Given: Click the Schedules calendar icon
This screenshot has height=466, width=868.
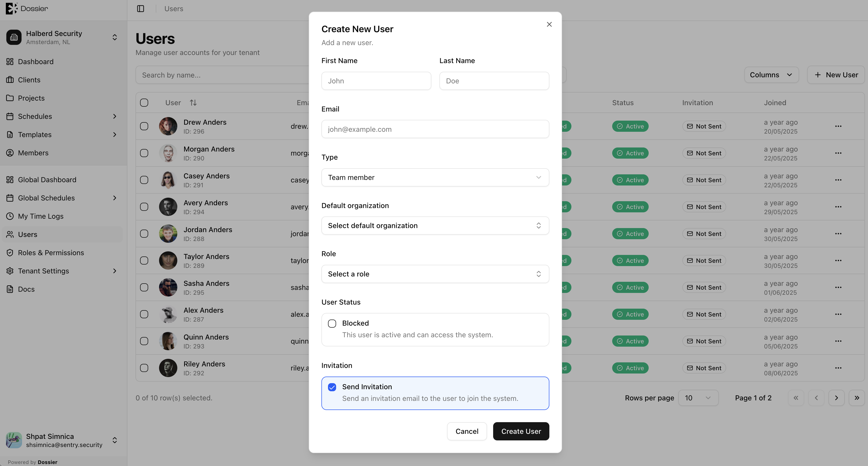Looking at the screenshot, I should click(10, 116).
